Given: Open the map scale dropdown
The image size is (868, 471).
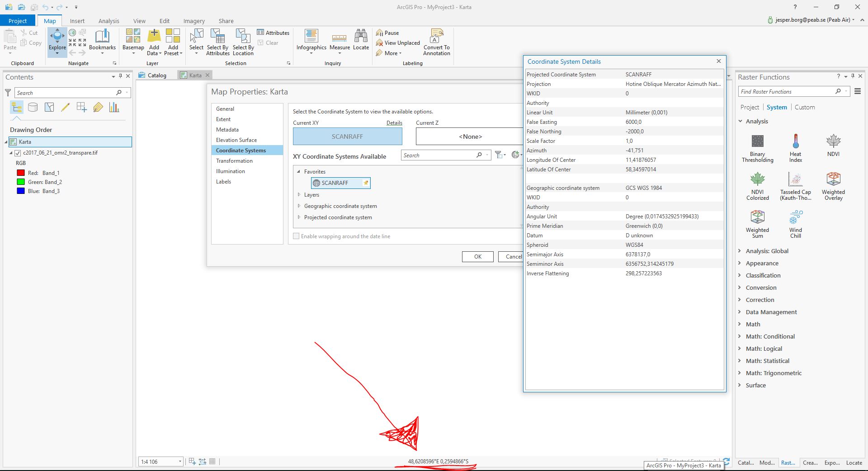Looking at the screenshot, I should 180,462.
